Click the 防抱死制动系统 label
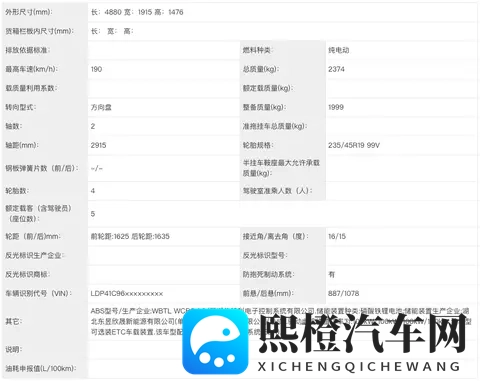 (269, 275)
